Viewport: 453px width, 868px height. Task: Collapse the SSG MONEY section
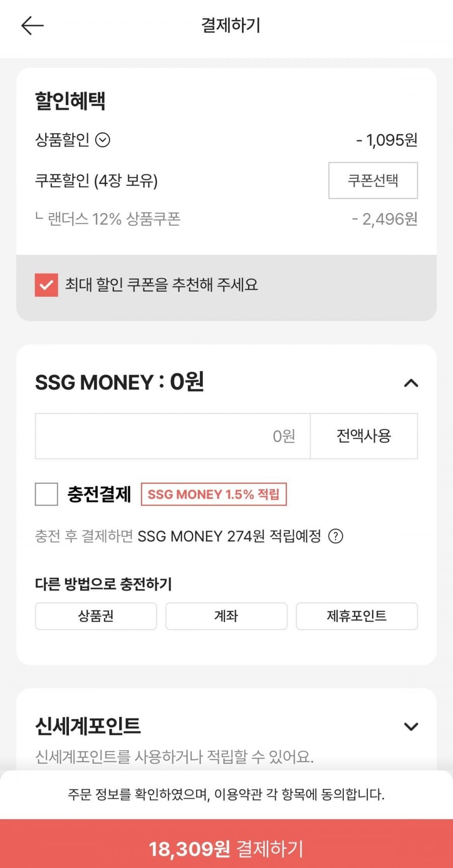point(411,383)
